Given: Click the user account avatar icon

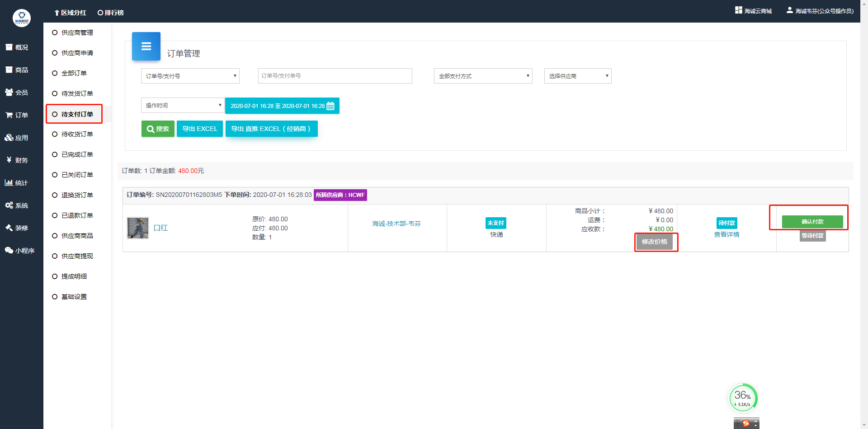Looking at the screenshot, I should pyautogui.click(x=790, y=10).
